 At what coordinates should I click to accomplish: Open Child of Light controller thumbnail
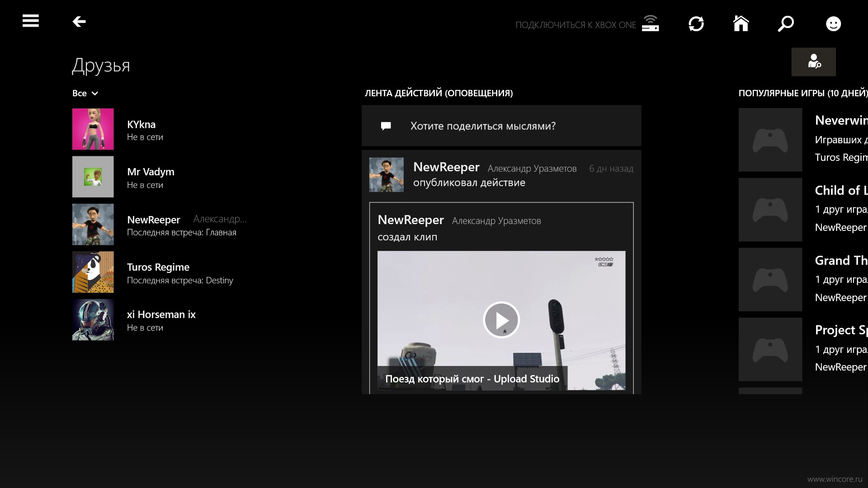point(770,210)
